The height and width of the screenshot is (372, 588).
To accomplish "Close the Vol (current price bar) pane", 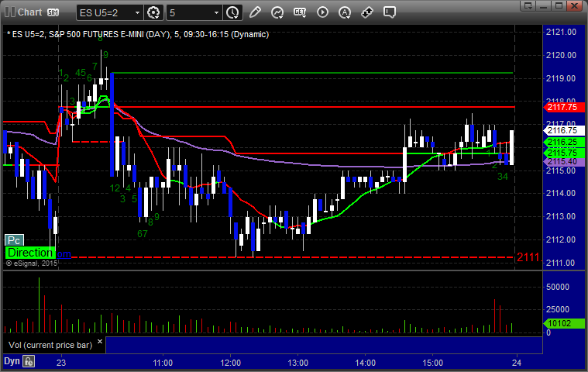I will (x=100, y=341).
